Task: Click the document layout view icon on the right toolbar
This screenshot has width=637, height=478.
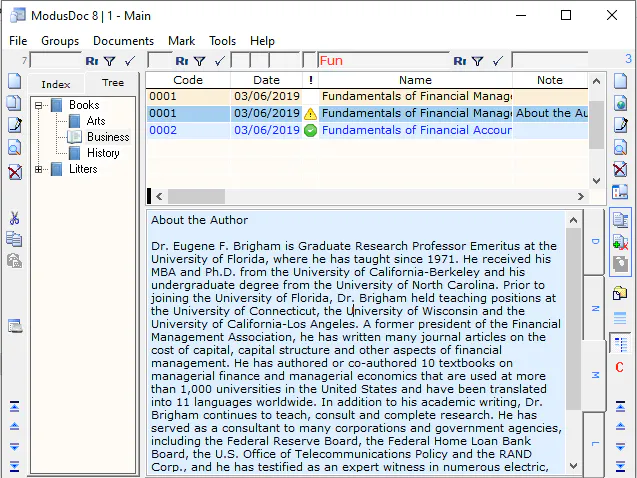Action: point(620,192)
